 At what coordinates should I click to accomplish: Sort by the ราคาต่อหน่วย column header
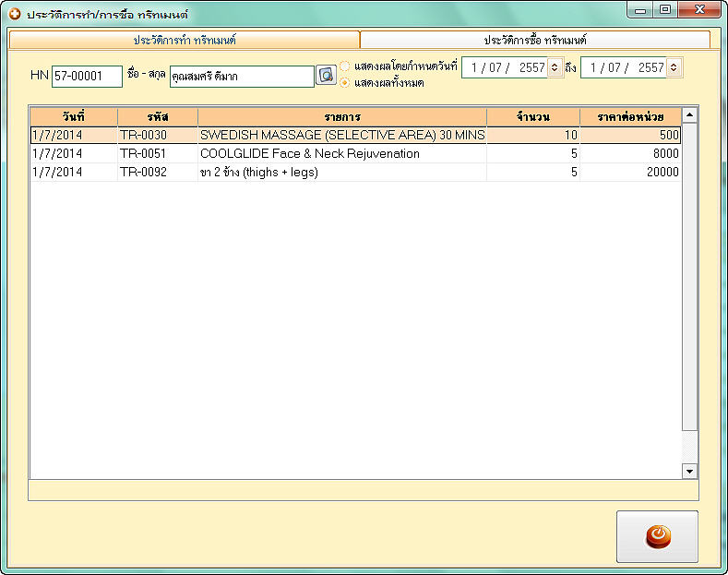click(x=630, y=116)
